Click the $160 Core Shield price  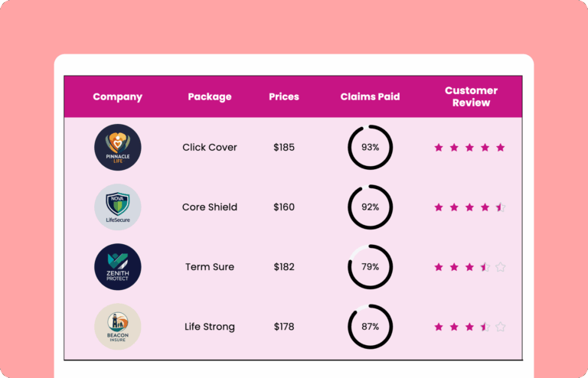(x=284, y=207)
